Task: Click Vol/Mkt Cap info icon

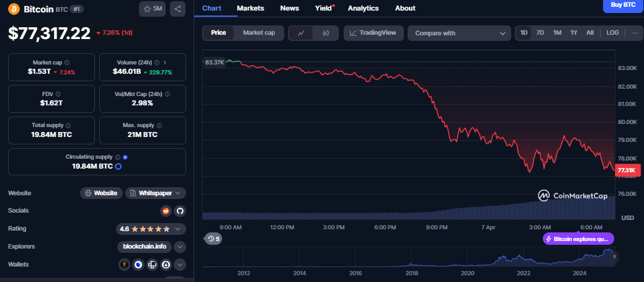Action: (167, 94)
